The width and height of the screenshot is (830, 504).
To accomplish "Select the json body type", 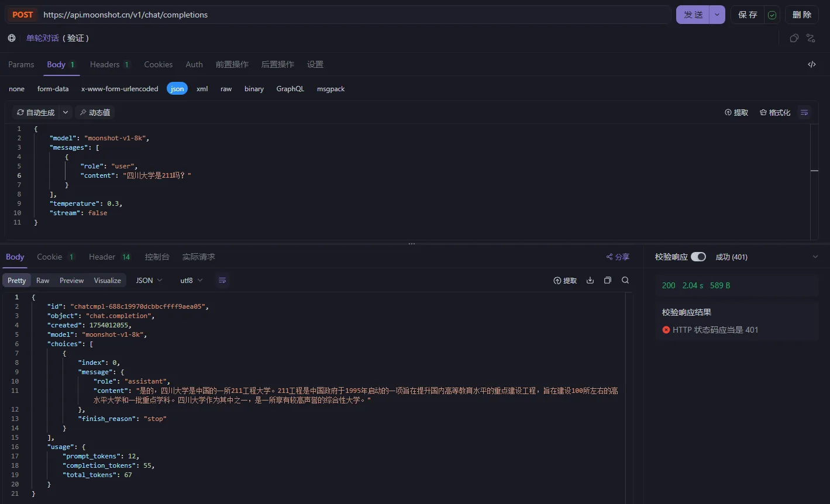I will tap(177, 89).
